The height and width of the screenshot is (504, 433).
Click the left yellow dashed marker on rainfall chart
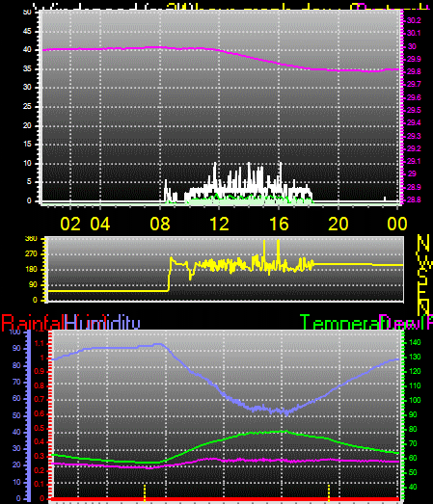coord(145,492)
